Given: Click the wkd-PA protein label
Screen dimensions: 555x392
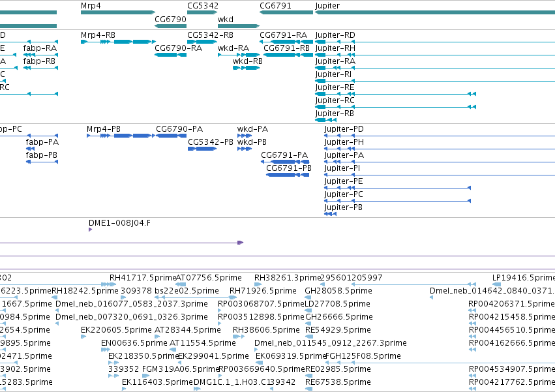Looking at the screenshot, I should 253,129.
